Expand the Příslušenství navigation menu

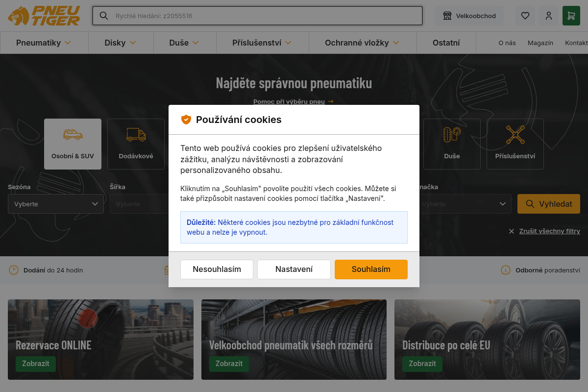pos(262,43)
